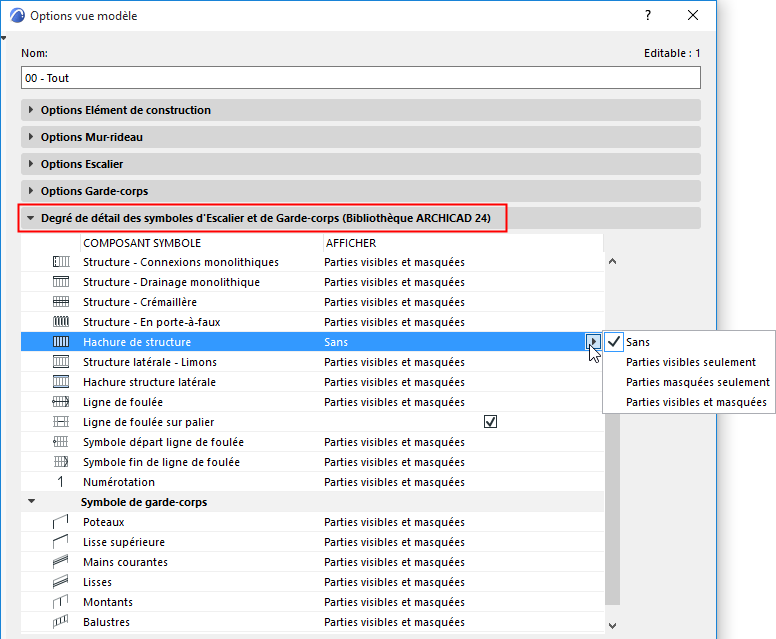Select the Structure - Connexions monolithiques row label
Viewport: 776px width, 639px height.
click(x=181, y=262)
